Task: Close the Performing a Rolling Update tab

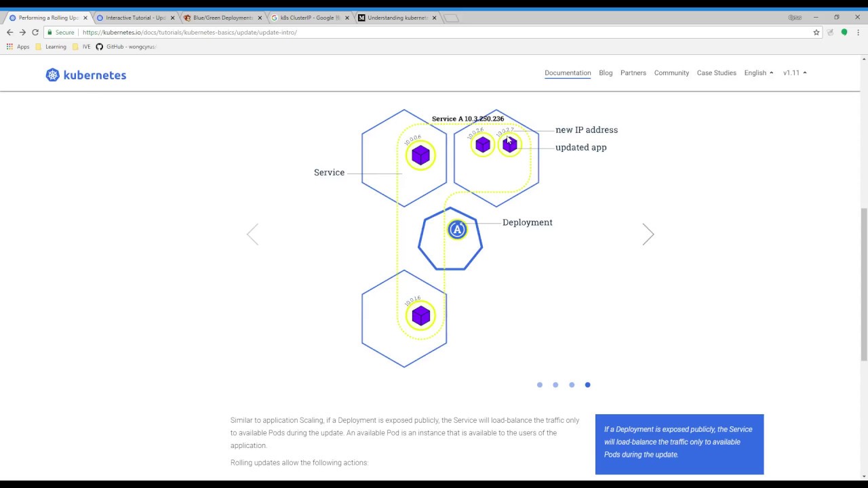Action: (85, 18)
